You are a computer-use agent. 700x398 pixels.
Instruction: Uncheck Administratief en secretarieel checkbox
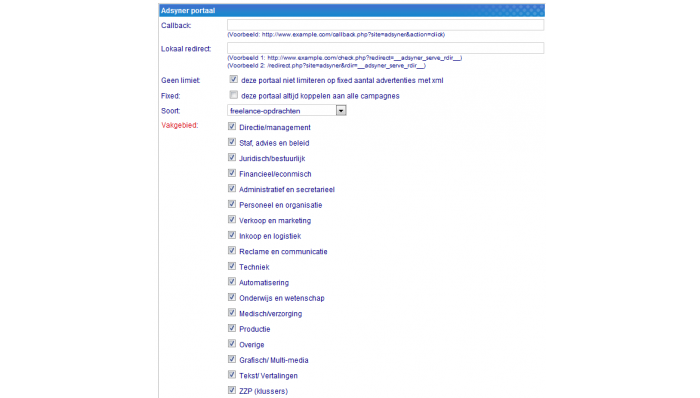click(x=232, y=188)
